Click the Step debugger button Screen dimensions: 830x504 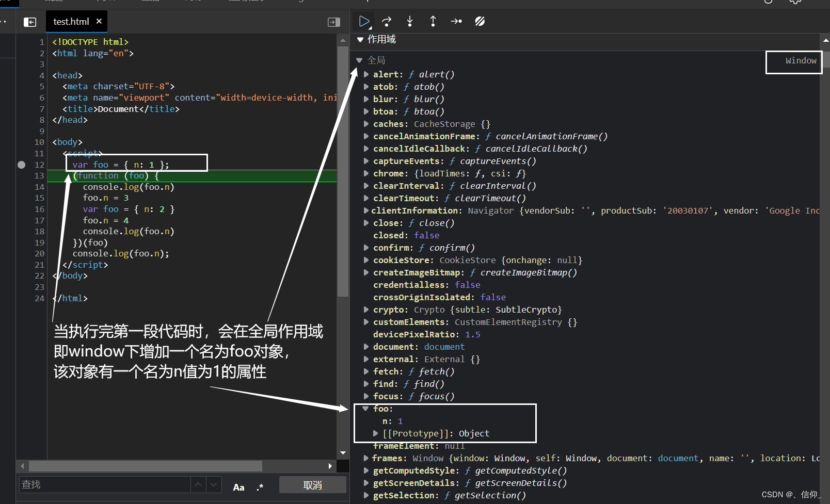point(456,21)
